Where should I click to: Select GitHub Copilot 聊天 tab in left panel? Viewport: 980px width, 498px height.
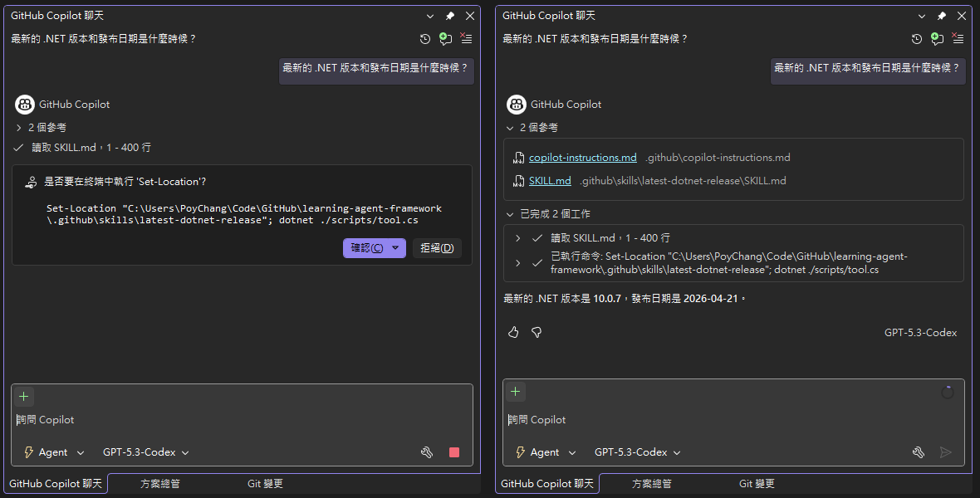(x=56, y=484)
